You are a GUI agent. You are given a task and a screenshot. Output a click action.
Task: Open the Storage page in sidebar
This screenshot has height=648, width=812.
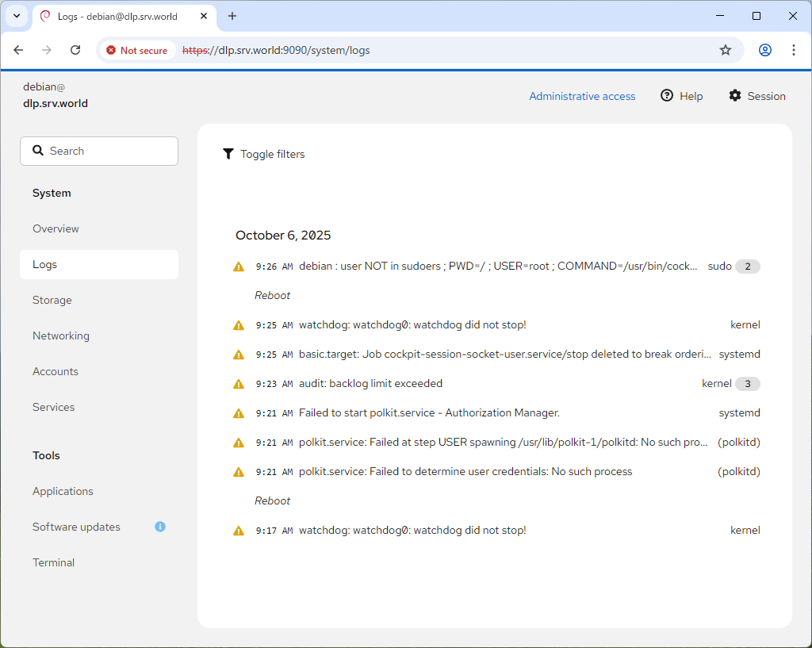point(52,300)
